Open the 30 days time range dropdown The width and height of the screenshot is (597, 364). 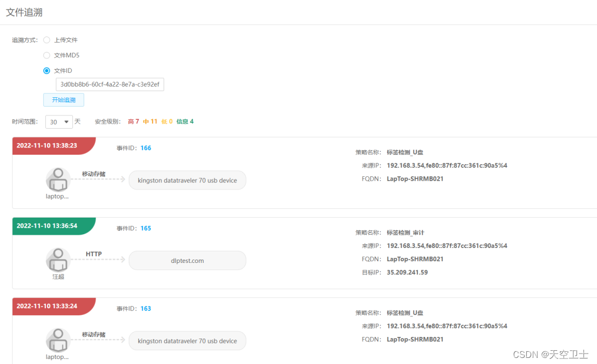[59, 122]
